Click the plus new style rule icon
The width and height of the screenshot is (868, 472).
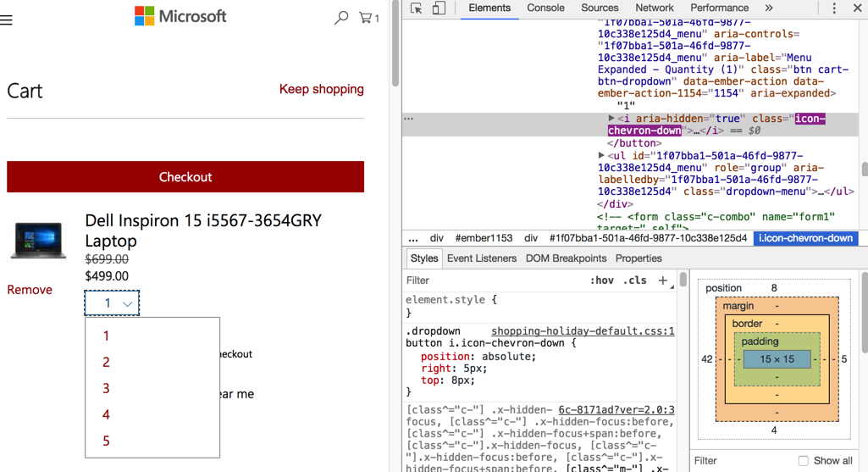(662, 280)
